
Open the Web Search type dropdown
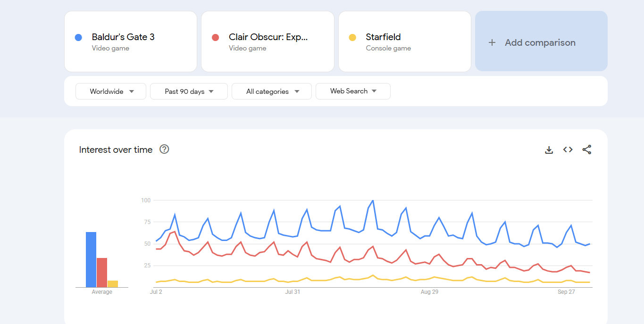353,91
